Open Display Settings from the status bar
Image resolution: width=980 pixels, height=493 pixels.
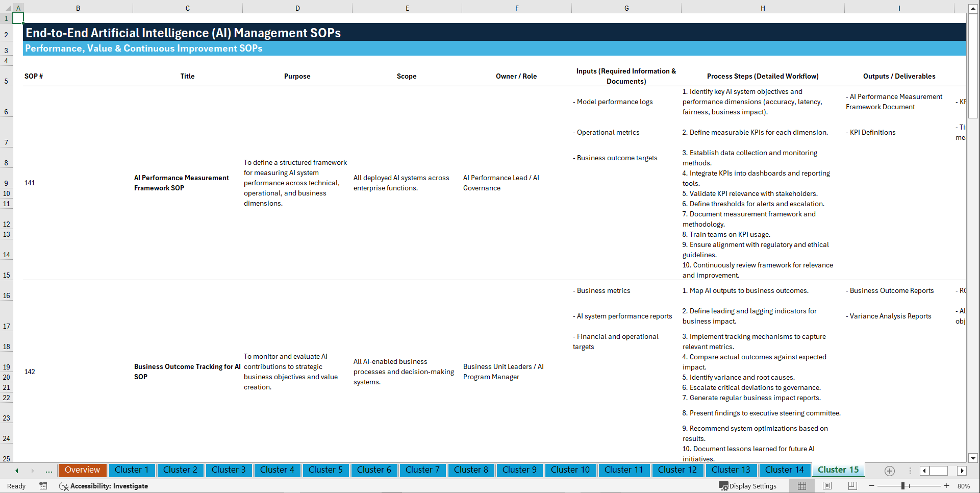pyautogui.click(x=748, y=486)
